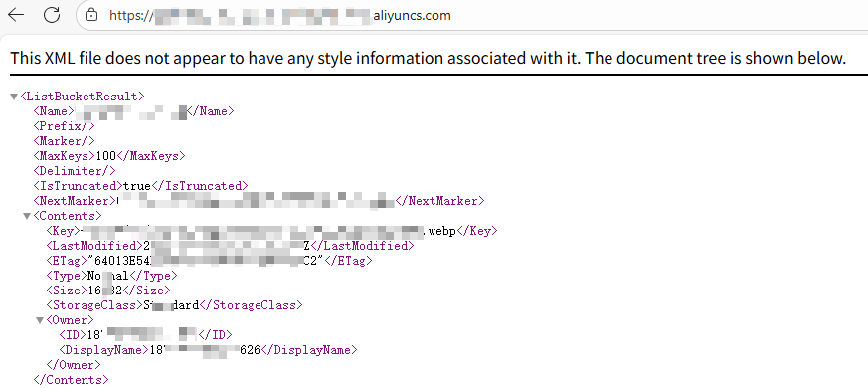Collapse the Owner node
The width and height of the screenshot is (868, 388).
coord(40,320)
